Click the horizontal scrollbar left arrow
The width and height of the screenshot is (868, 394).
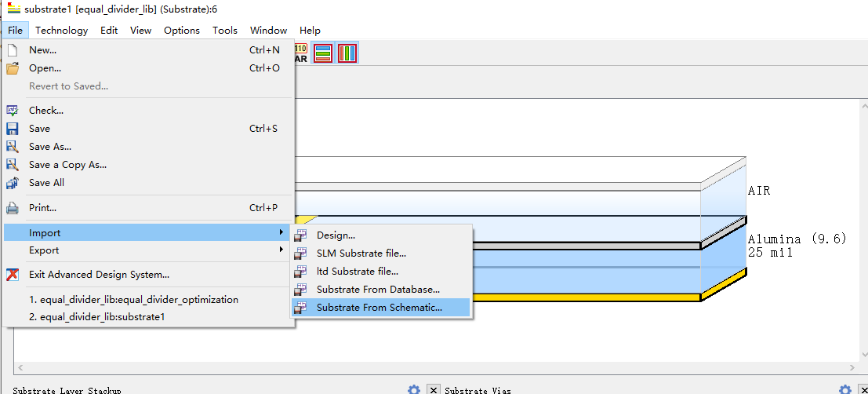click(20, 367)
